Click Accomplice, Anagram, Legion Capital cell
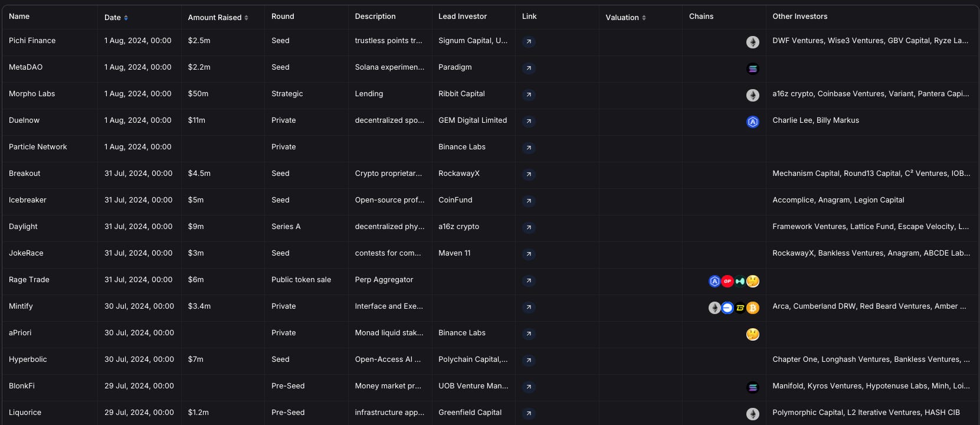This screenshot has height=425, width=980. [838, 200]
